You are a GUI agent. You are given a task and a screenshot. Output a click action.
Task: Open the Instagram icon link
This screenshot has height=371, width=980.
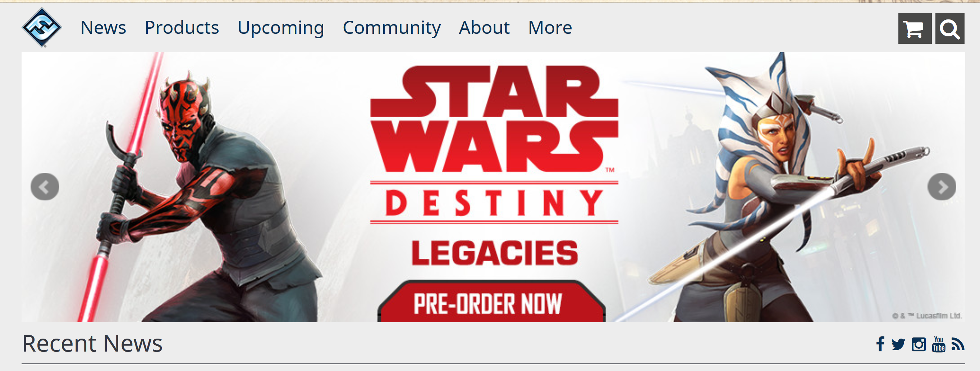[x=919, y=344]
